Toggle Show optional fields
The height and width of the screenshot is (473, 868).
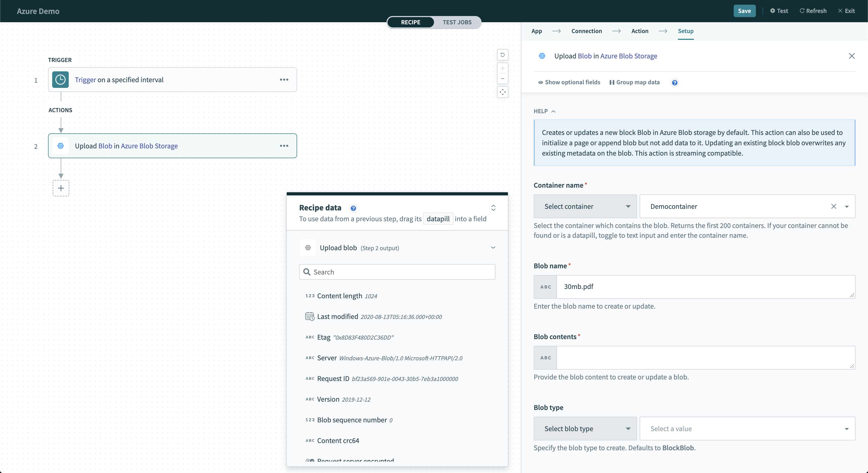569,82
